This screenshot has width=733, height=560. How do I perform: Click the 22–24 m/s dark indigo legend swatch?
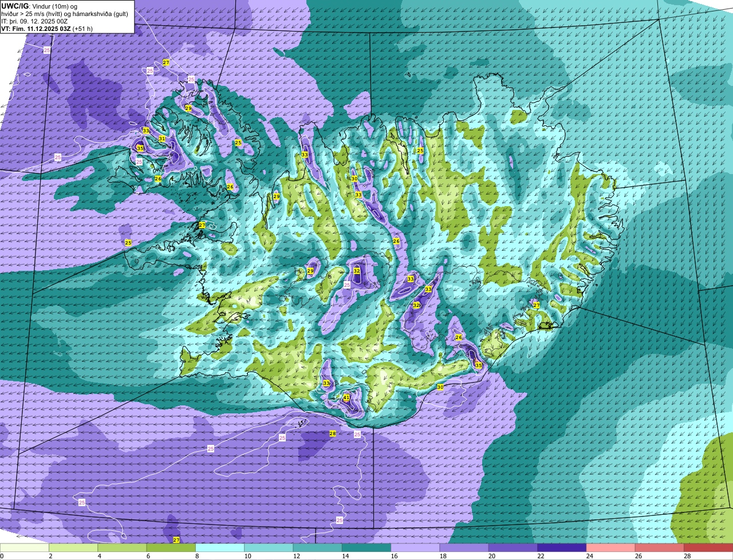point(562,547)
